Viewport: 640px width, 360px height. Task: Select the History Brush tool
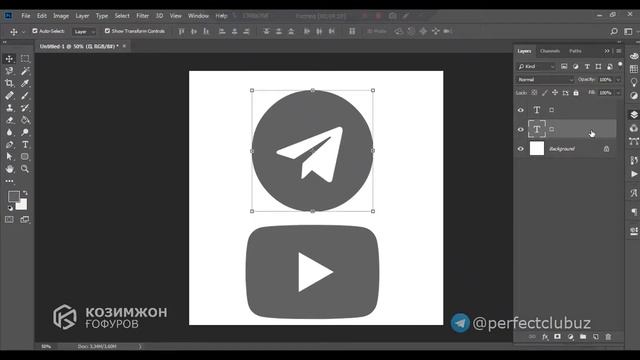(x=25, y=108)
